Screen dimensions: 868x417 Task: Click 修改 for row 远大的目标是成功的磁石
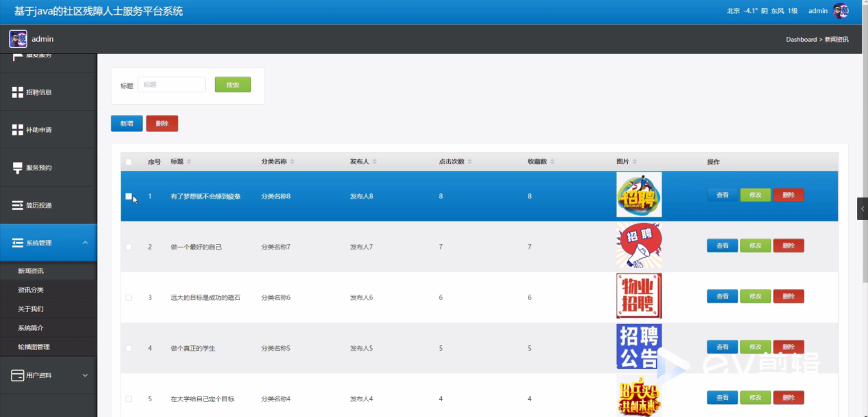point(755,296)
